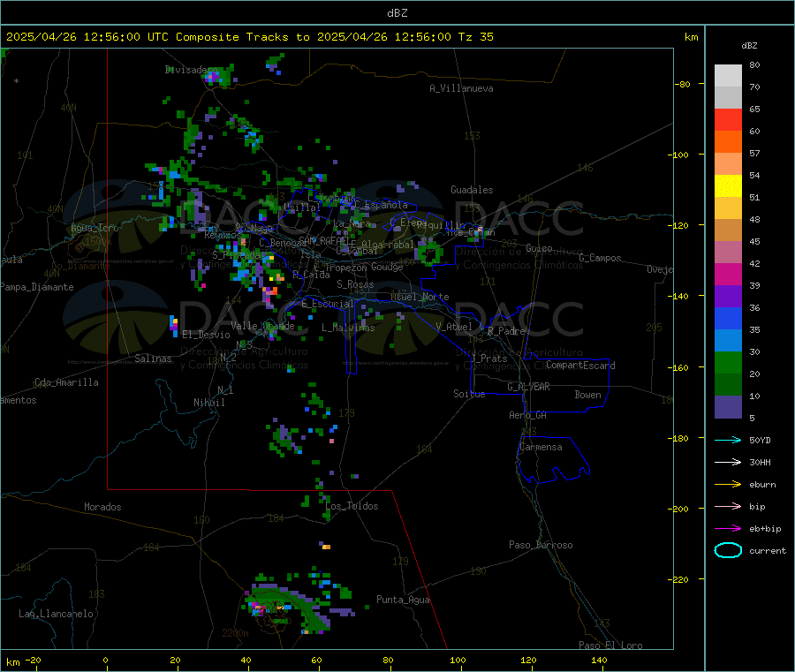Click the A_Villanueva map label
Image resolution: width=795 pixels, height=672 pixels.
click(461, 88)
